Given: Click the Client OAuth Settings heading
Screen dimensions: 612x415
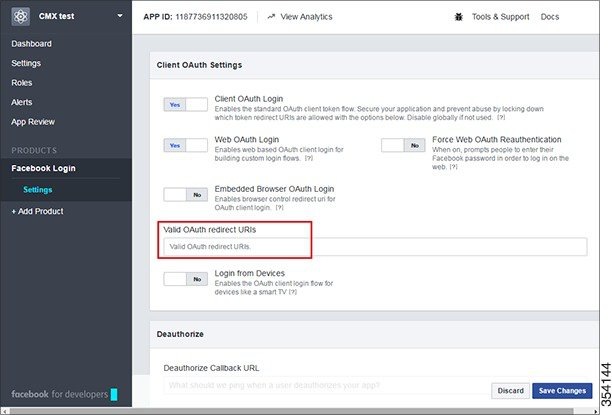Looking at the screenshot, I should pyautogui.click(x=199, y=65).
